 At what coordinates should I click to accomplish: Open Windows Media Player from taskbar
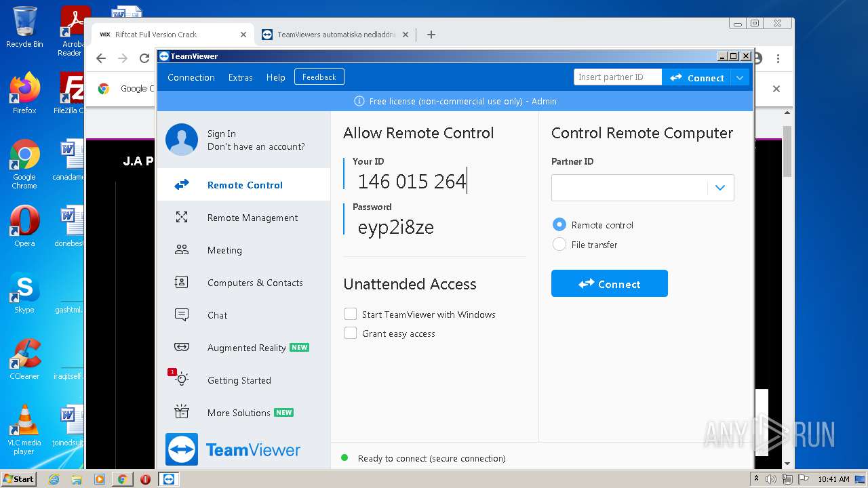[100, 479]
